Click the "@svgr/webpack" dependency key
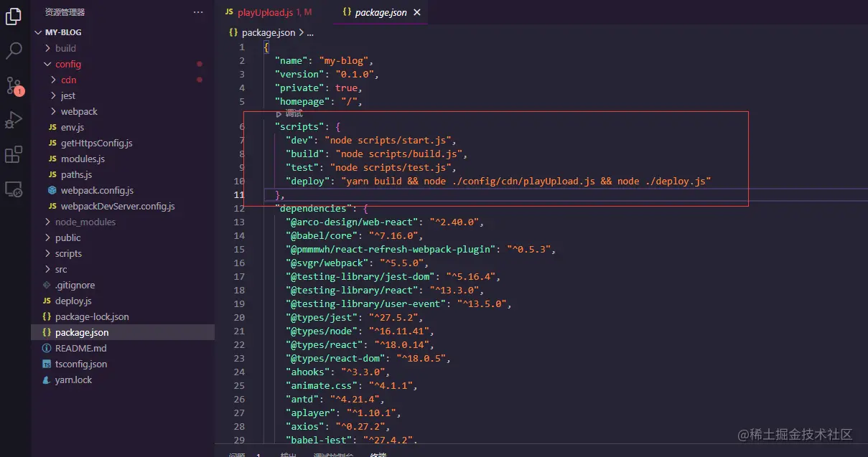The height and width of the screenshot is (457, 868). click(327, 263)
